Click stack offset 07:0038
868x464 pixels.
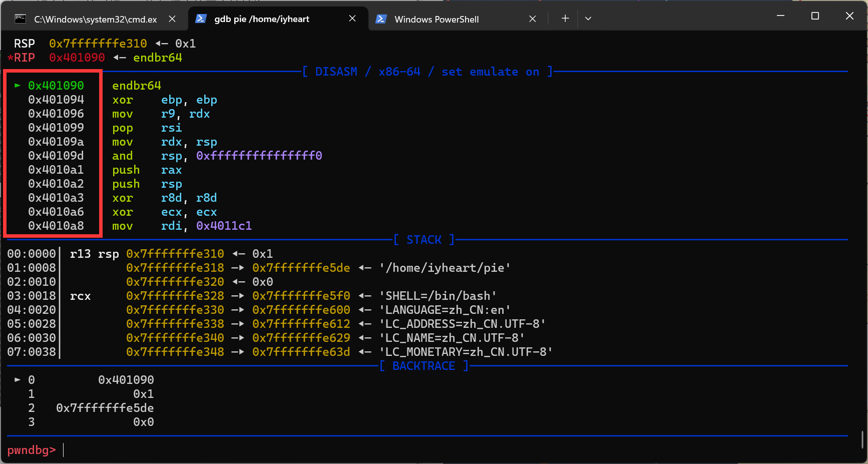32,352
